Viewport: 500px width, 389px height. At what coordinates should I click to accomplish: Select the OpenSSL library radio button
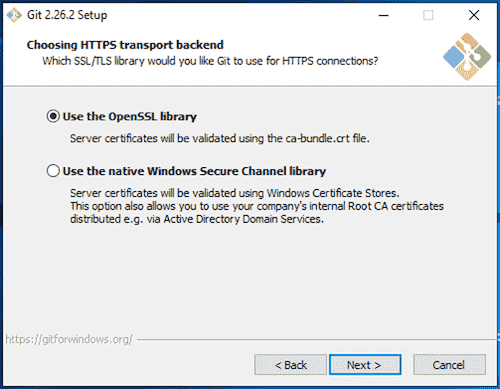tap(53, 116)
